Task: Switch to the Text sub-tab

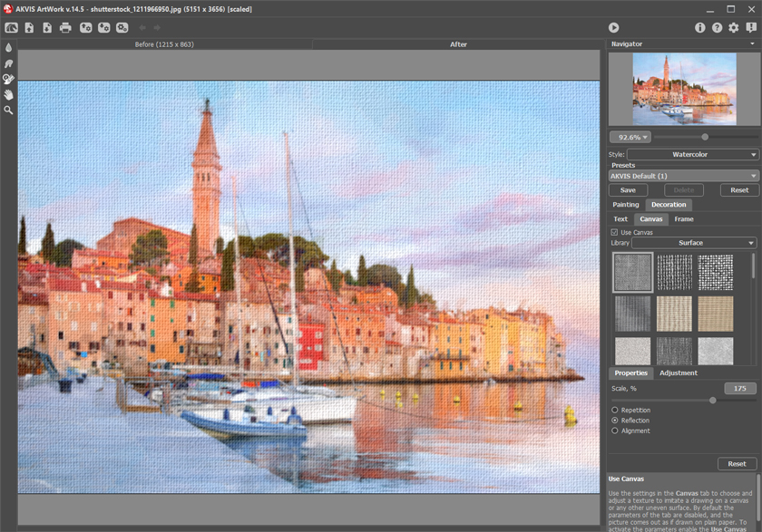Action: (620, 219)
